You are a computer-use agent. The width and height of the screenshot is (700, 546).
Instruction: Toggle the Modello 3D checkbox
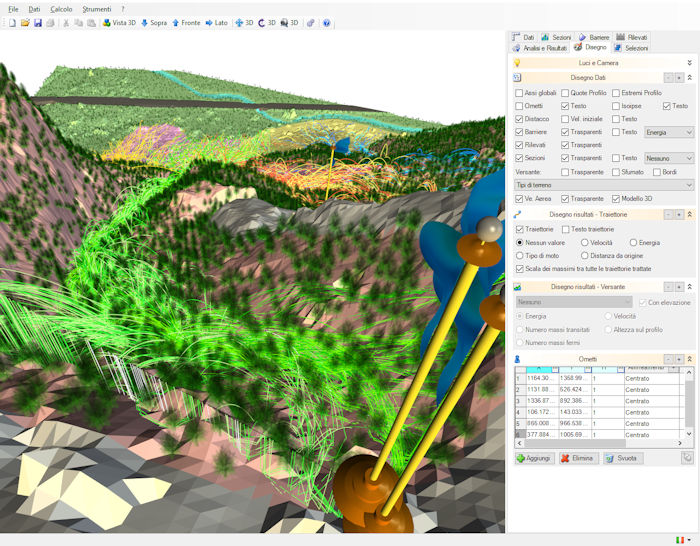point(615,198)
